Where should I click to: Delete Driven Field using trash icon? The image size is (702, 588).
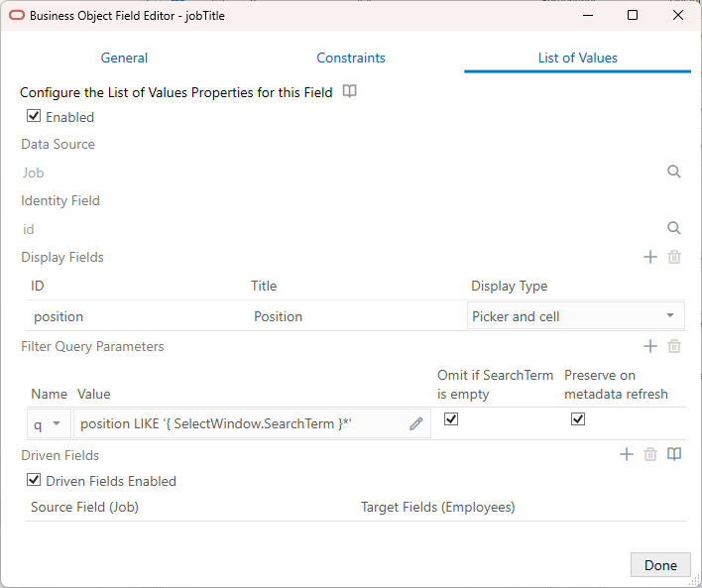pyautogui.click(x=650, y=454)
